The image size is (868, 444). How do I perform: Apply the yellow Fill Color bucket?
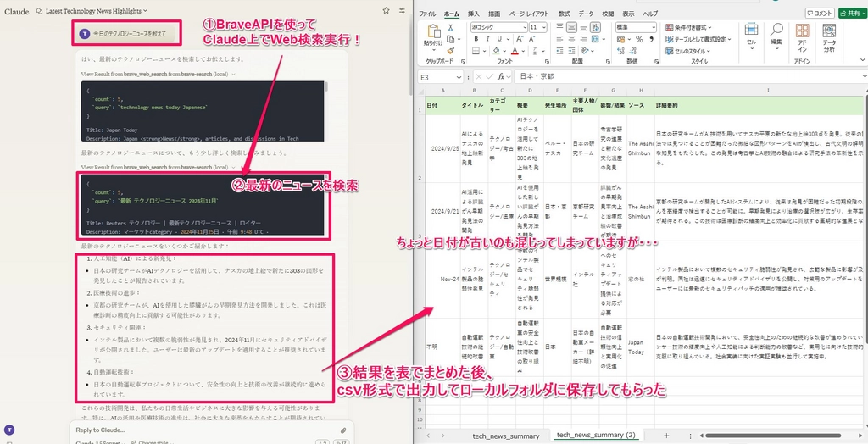[x=497, y=50]
